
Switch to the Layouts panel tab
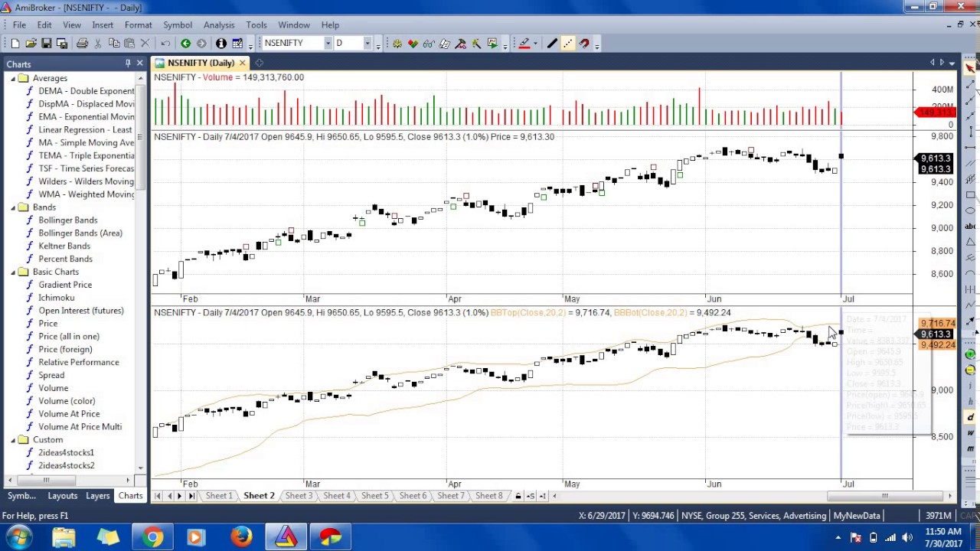click(62, 496)
